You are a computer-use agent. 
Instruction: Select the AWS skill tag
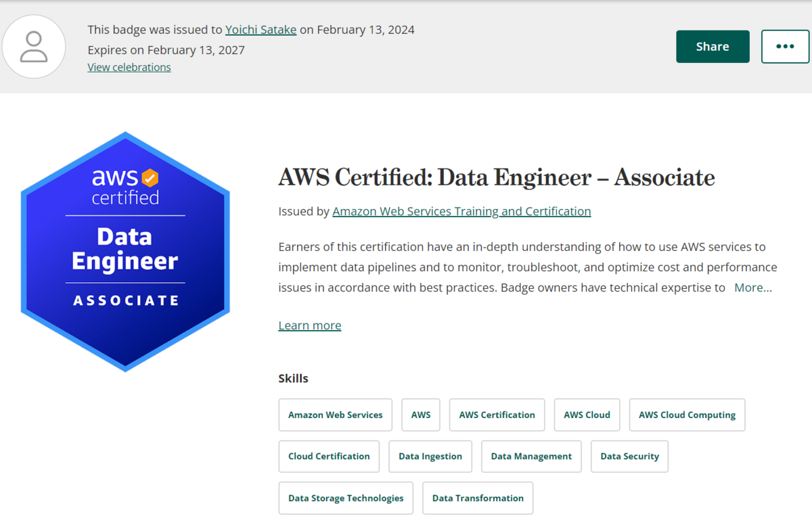coord(420,415)
